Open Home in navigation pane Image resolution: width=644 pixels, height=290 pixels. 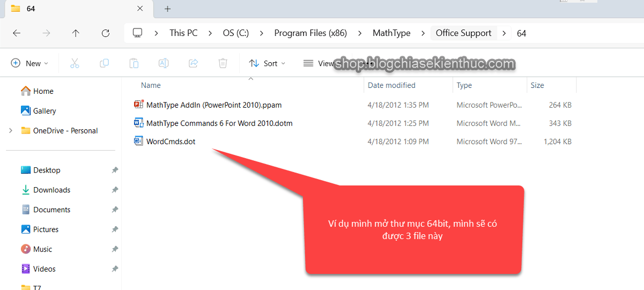pos(37,91)
